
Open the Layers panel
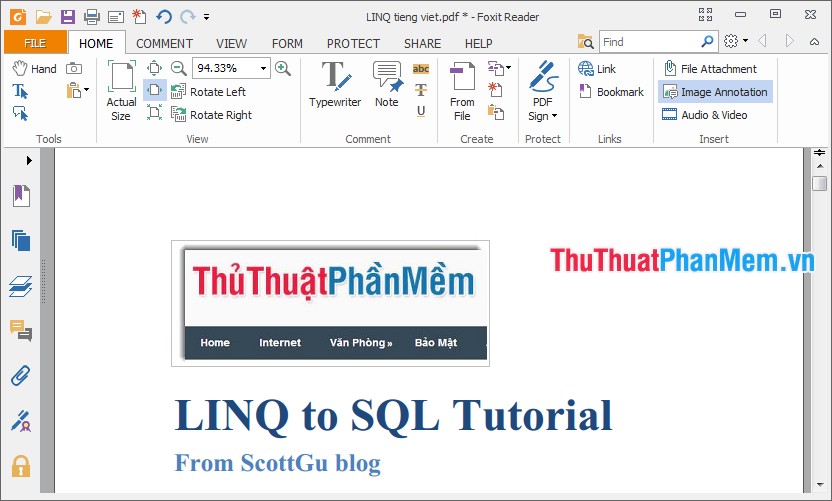(21, 286)
